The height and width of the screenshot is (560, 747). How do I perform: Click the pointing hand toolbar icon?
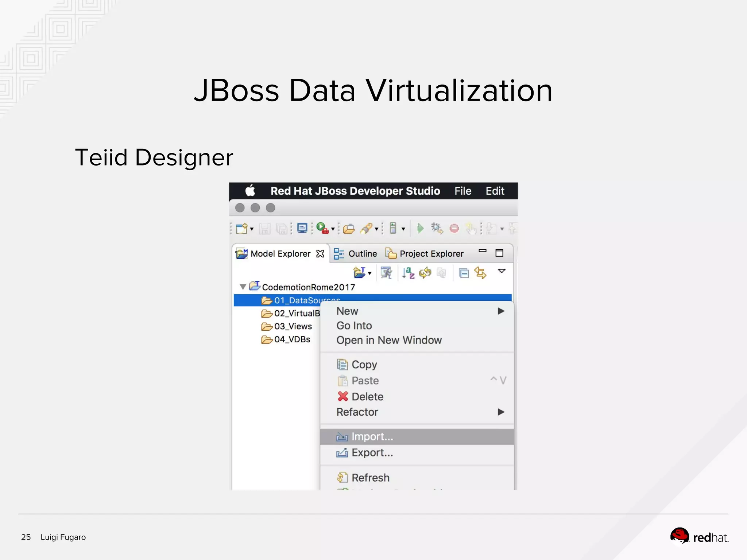tap(471, 229)
